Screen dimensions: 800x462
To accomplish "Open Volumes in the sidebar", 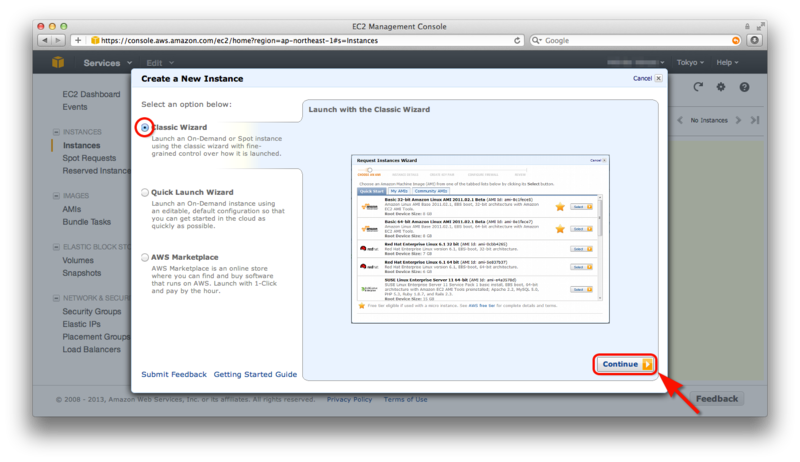I will coord(78,260).
